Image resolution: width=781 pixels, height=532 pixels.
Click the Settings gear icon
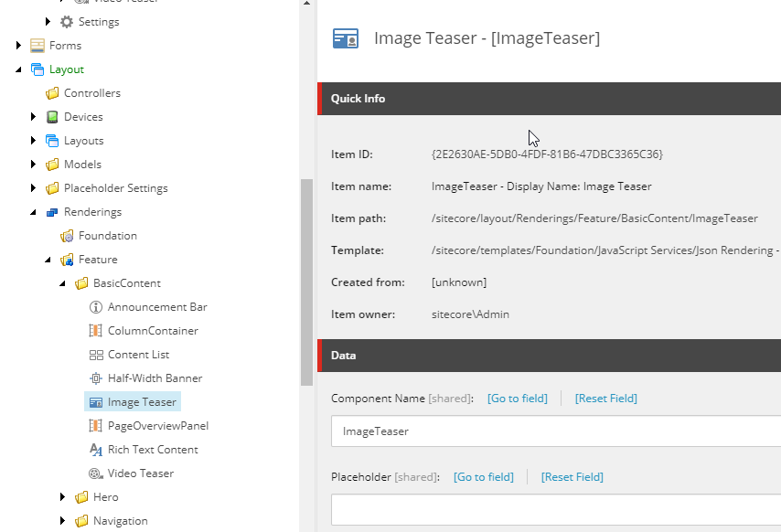coord(66,22)
